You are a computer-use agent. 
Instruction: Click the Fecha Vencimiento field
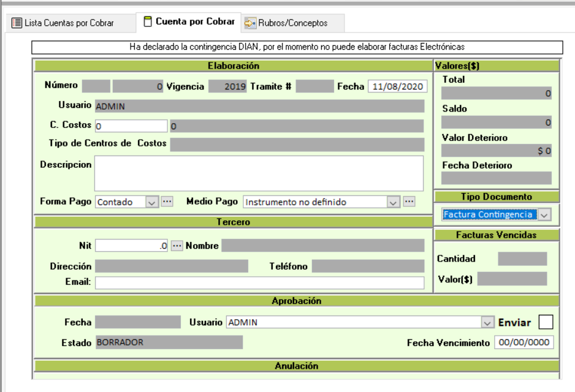click(524, 342)
